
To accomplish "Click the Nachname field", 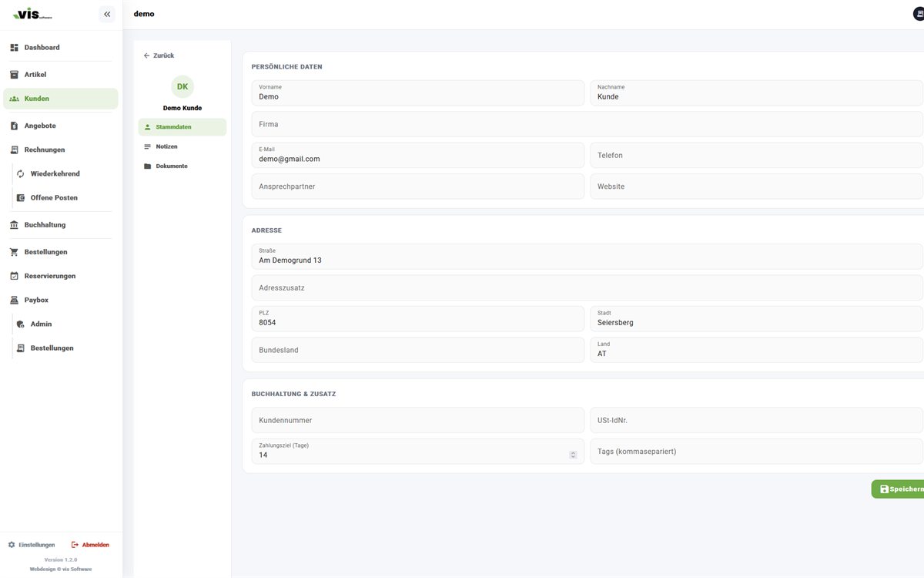I will pos(757,93).
